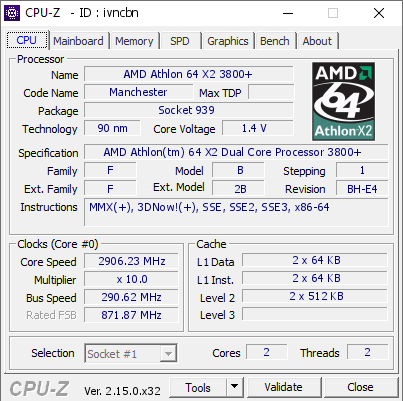
Task: Switch to the Mainboard tab
Action: pos(79,41)
